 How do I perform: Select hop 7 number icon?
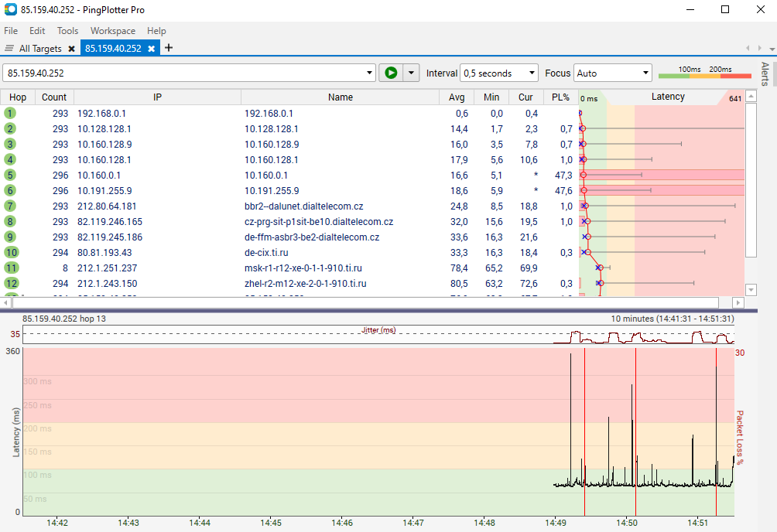(10, 206)
